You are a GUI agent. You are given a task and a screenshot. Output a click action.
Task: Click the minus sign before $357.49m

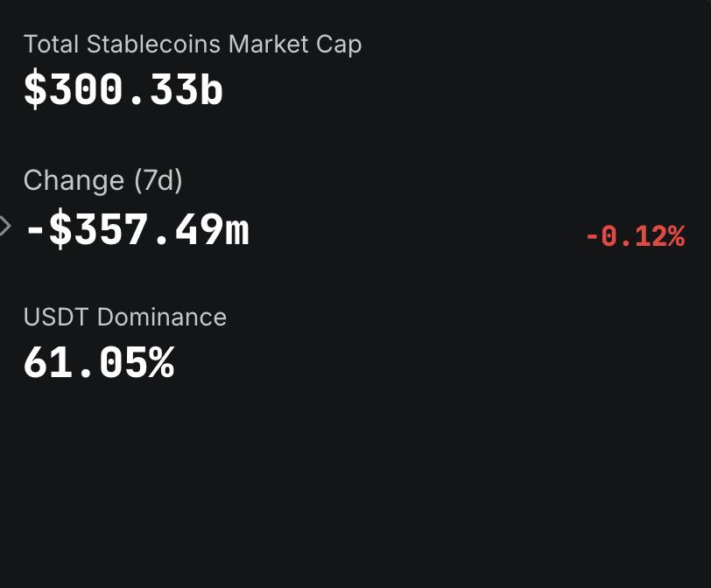pos(35,229)
